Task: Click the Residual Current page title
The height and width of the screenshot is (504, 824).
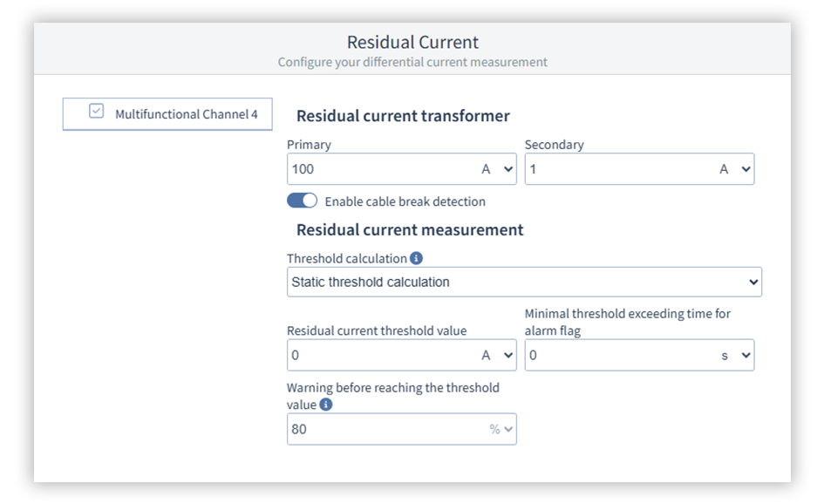Action: pyautogui.click(x=412, y=43)
